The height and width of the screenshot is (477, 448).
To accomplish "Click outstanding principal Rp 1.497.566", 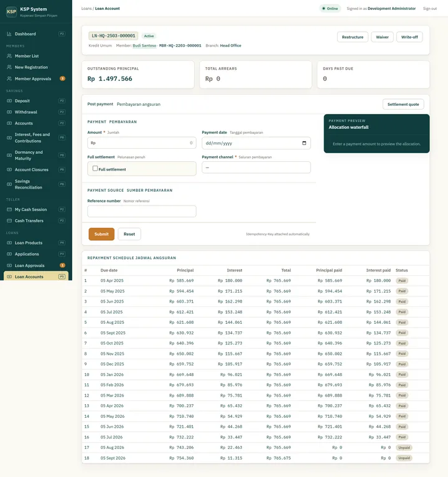I will (x=110, y=79).
